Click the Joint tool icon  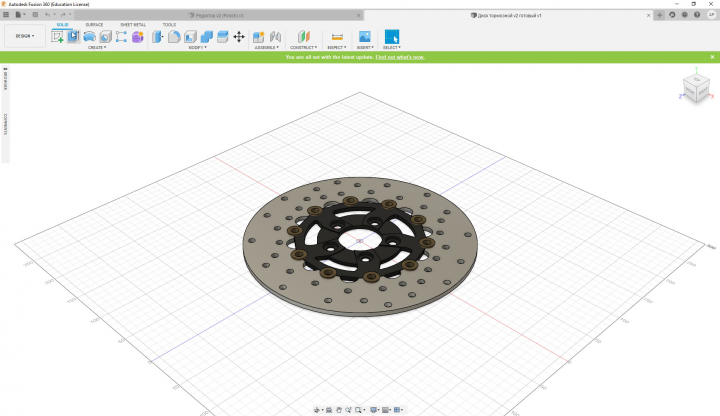276,37
